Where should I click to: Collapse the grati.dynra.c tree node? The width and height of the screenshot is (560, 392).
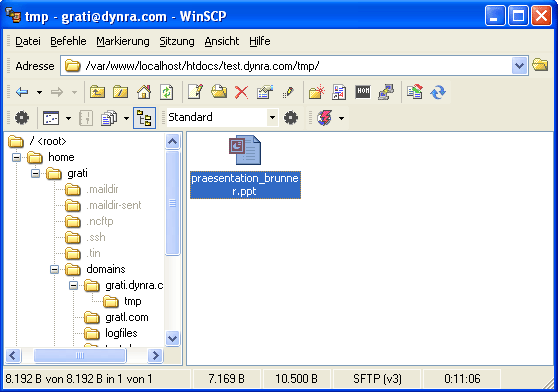pyautogui.click(x=74, y=285)
